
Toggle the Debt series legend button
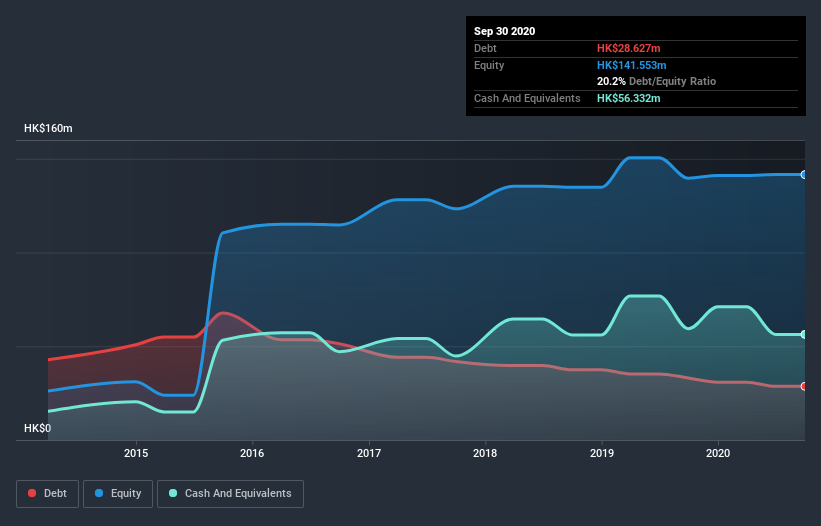coord(48,494)
